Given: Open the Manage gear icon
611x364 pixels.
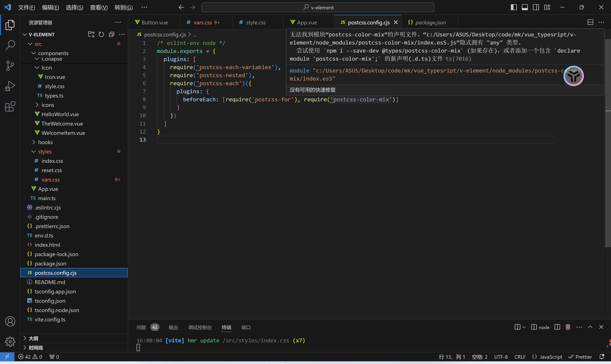Looking at the screenshot, I should (x=10, y=342).
